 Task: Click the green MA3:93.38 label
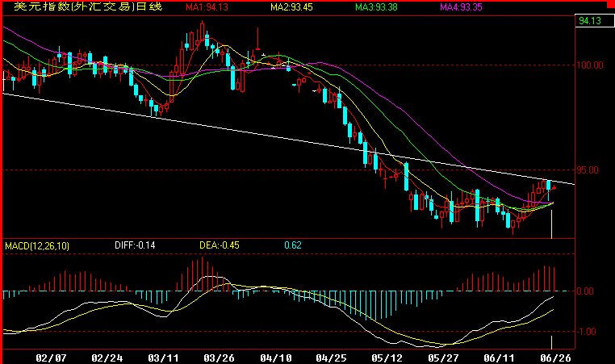click(x=379, y=8)
